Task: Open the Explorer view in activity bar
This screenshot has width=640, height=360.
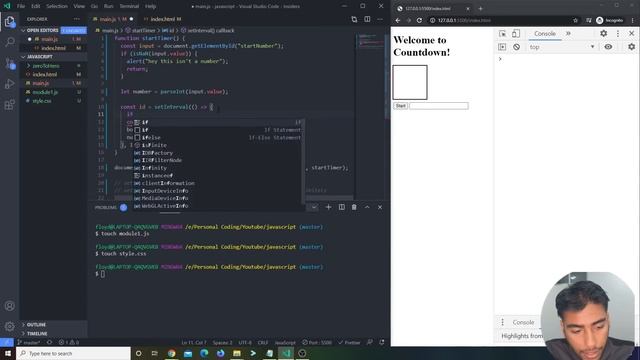Action: pyautogui.click(x=10, y=21)
